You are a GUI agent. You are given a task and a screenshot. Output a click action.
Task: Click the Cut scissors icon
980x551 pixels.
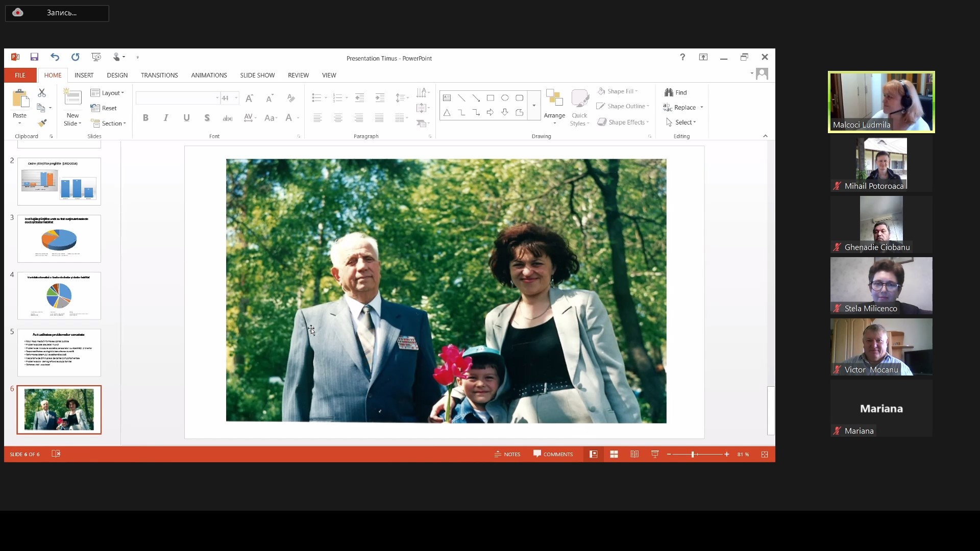point(42,92)
